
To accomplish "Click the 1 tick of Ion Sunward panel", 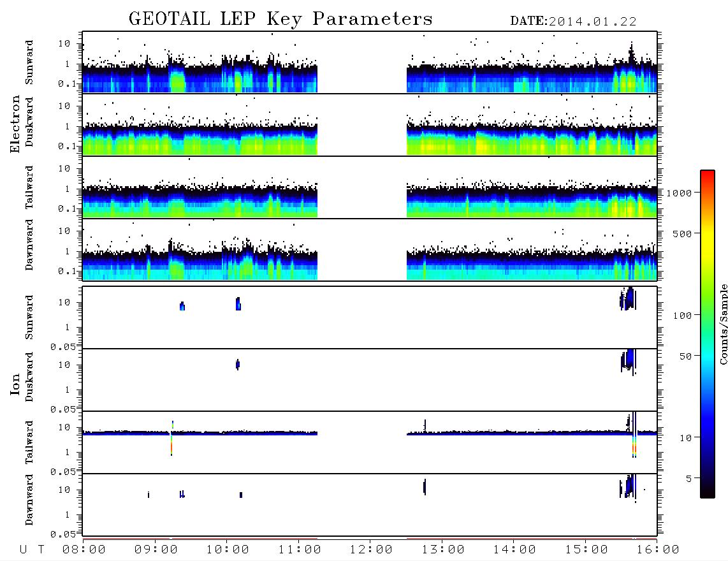I will point(68,328).
